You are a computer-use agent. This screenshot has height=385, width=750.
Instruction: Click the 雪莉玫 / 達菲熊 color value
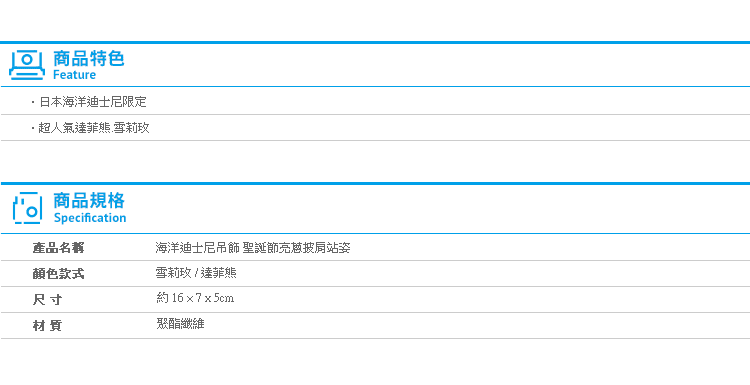coord(196,274)
